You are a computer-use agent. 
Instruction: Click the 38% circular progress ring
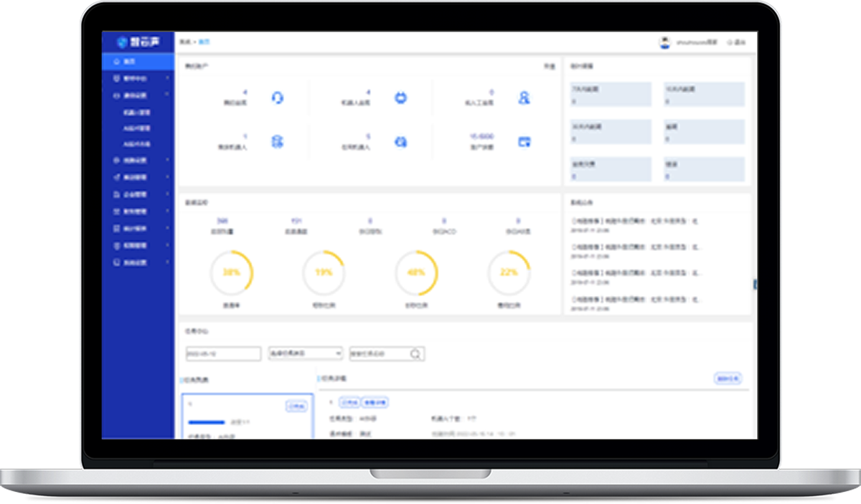231,273
